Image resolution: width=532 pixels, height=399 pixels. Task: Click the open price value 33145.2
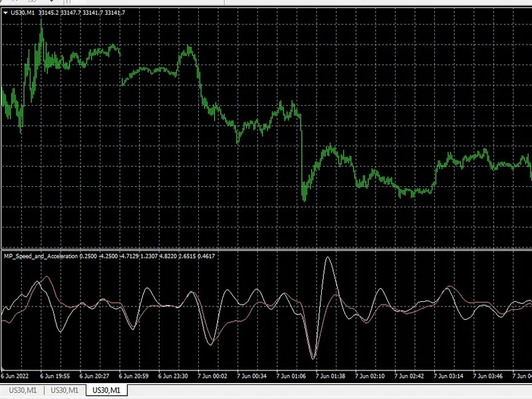tap(49, 13)
